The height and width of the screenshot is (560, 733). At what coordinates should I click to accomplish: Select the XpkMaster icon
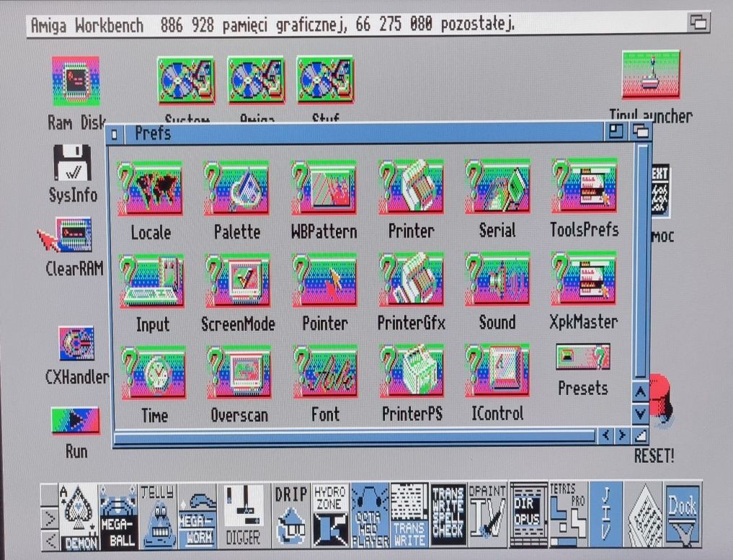tap(583, 278)
